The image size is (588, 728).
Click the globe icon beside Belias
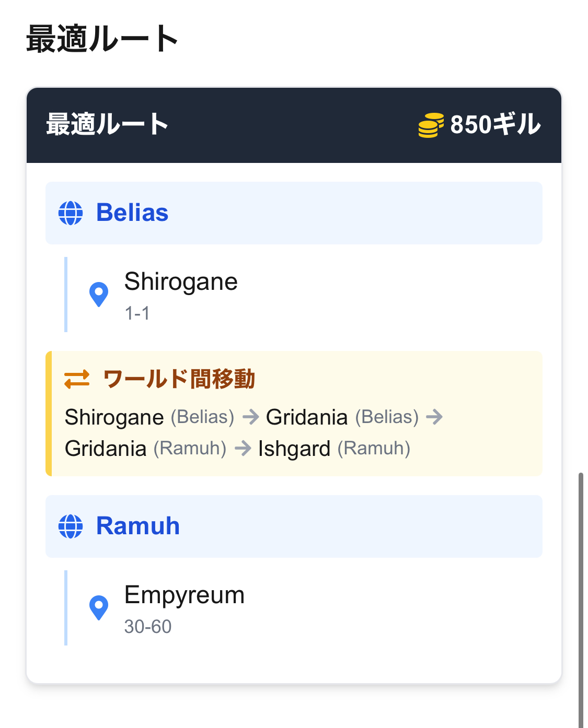[x=71, y=213]
